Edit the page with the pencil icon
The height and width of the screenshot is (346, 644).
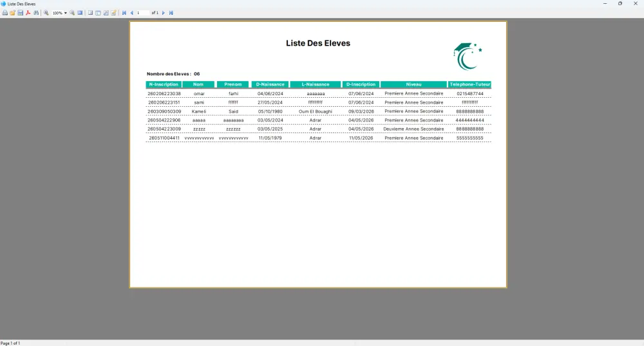(114, 13)
